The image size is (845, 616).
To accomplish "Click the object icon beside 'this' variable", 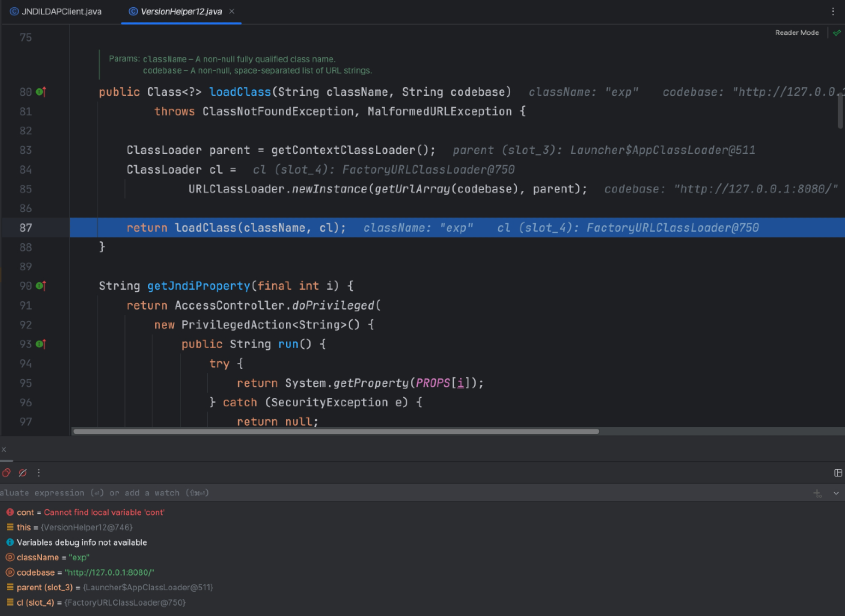I will (10, 527).
